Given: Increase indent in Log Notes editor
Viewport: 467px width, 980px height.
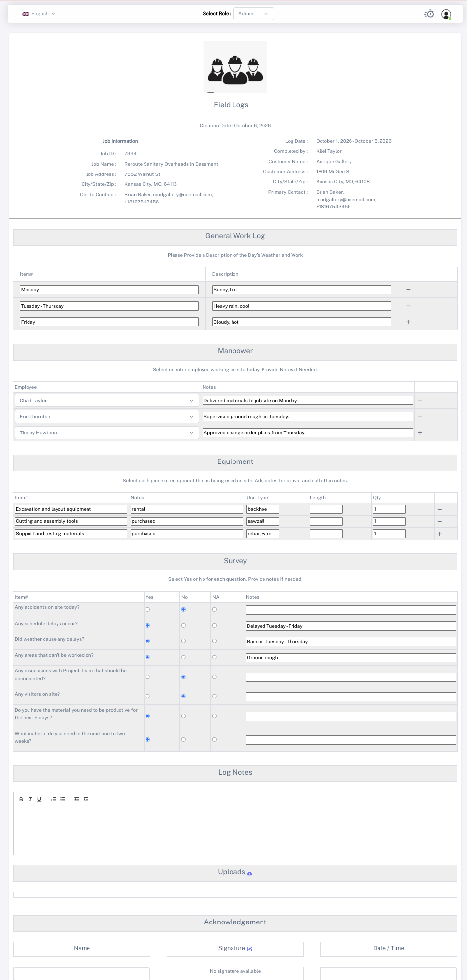Looking at the screenshot, I should [x=86, y=799].
